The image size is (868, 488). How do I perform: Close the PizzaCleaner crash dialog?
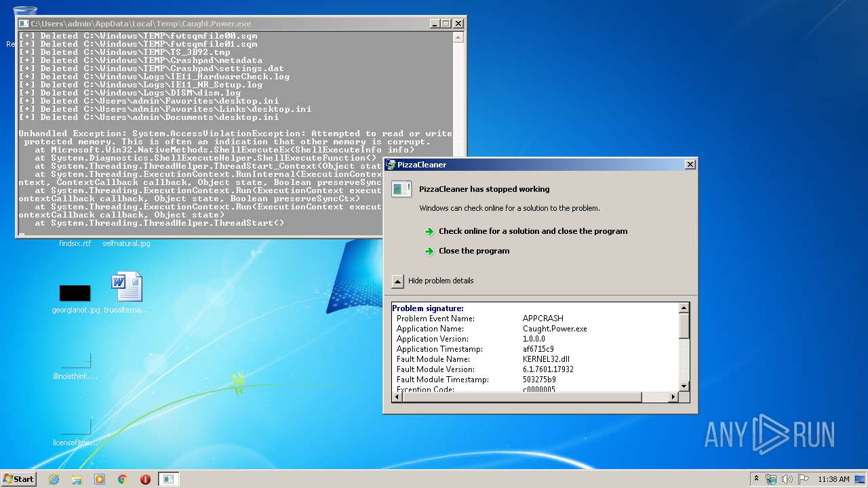point(690,165)
